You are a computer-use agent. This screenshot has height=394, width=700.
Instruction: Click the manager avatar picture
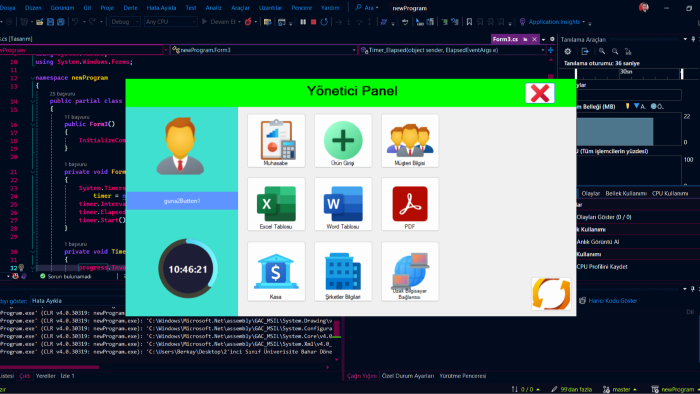pos(180,146)
